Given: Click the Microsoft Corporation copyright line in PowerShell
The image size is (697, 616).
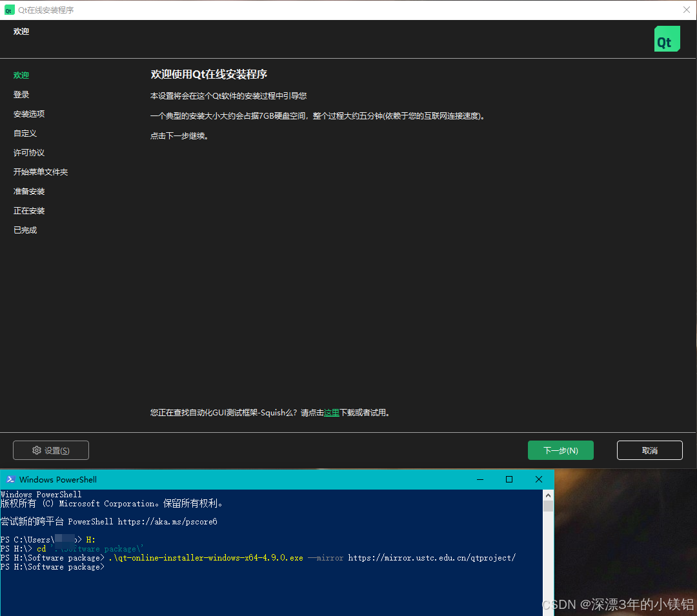Looking at the screenshot, I should (112, 503).
